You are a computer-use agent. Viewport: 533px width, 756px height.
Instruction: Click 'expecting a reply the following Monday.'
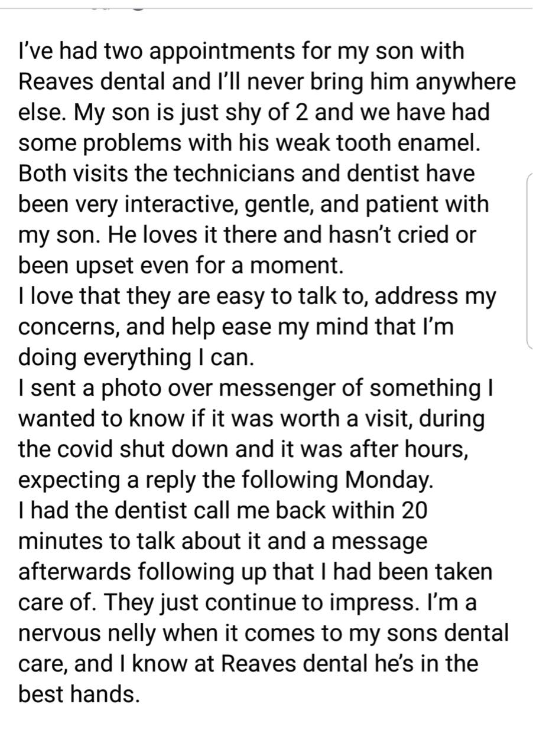coord(226,481)
